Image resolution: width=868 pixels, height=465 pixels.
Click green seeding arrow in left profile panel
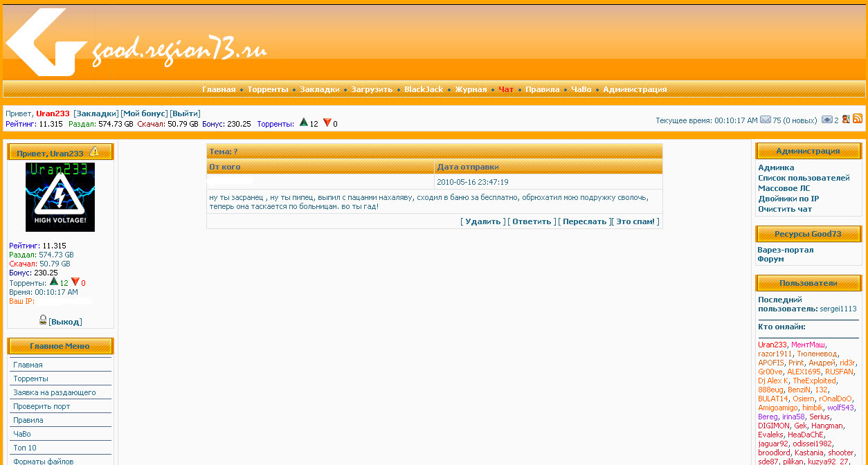[54, 282]
